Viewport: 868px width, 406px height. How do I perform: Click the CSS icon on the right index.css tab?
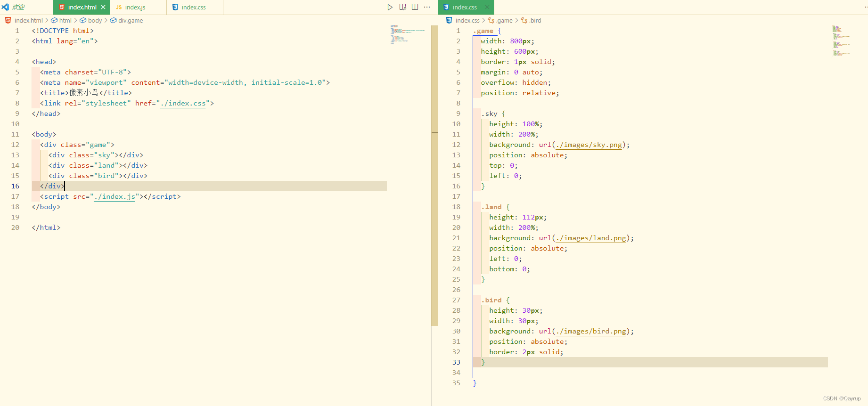[x=446, y=7]
